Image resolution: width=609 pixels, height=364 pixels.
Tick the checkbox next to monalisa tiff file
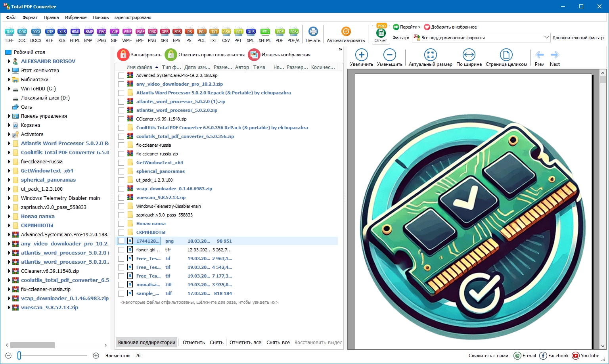121,285
